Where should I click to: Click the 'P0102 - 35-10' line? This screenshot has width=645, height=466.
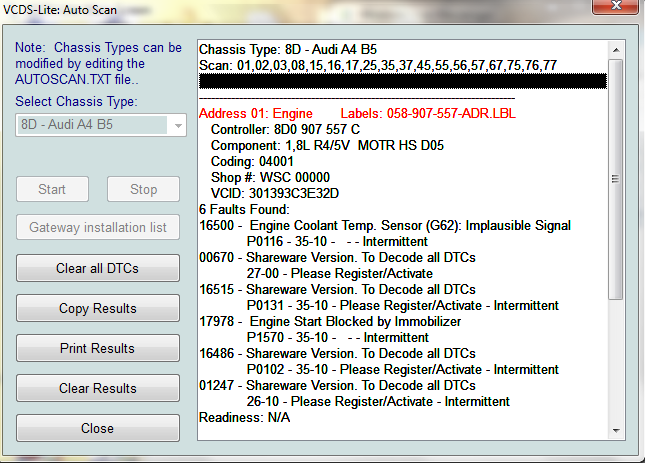point(403,370)
